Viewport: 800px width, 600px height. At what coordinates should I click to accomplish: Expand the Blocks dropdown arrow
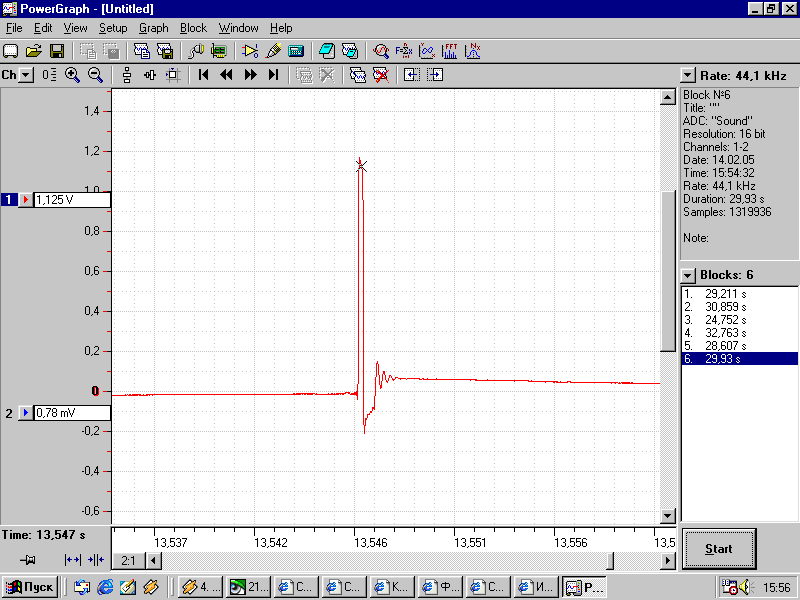[688, 276]
